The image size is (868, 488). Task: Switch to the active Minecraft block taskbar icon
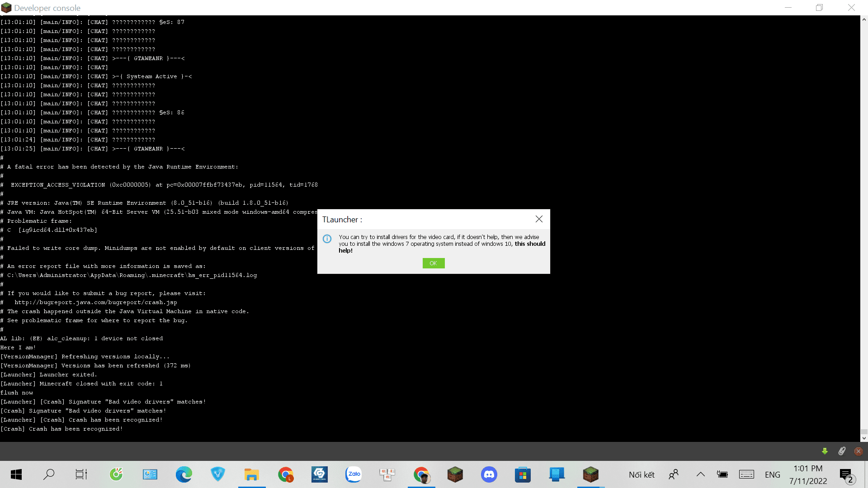pos(590,474)
